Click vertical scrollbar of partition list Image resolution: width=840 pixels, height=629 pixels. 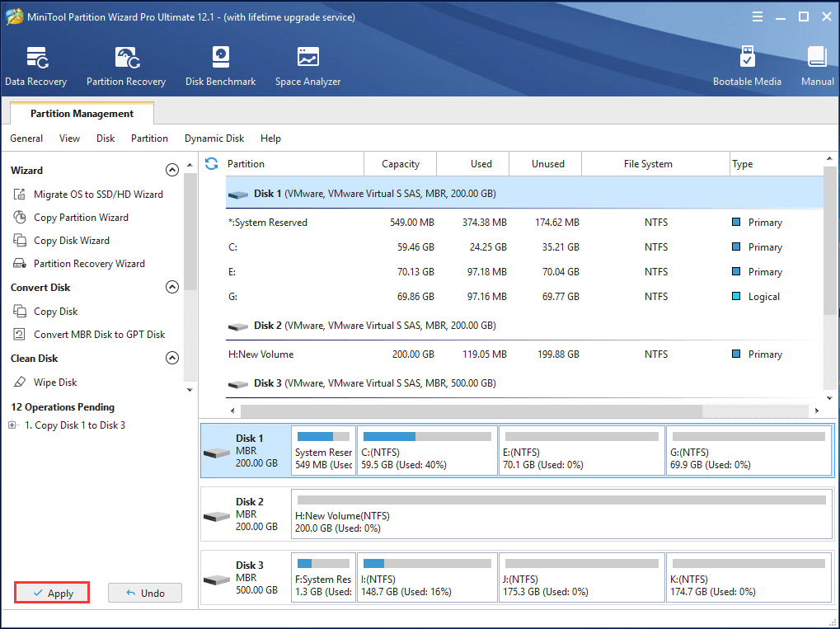[829, 241]
